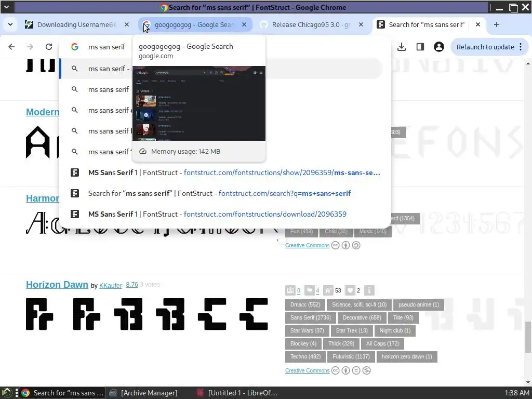Close the Release Chicago95 3.0 tab
Viewport: 532px width, 399px height.
pos(361,24)
